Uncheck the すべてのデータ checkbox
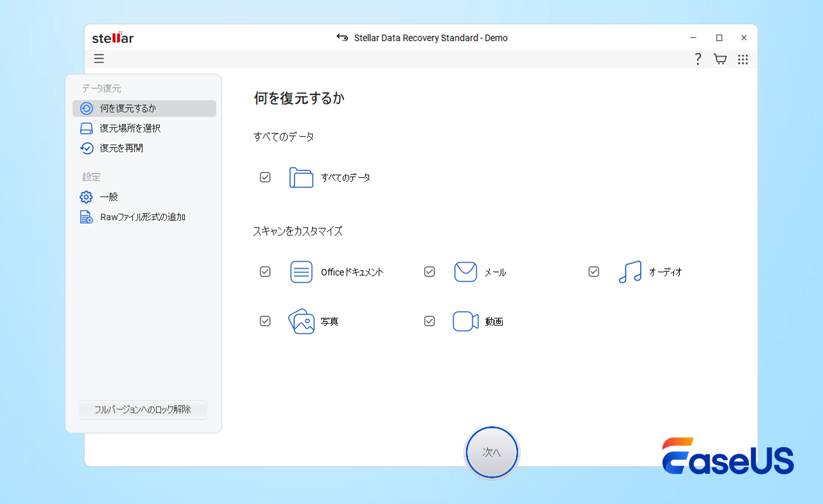This screenshot has width=823, height=504. tap(265, 177)
